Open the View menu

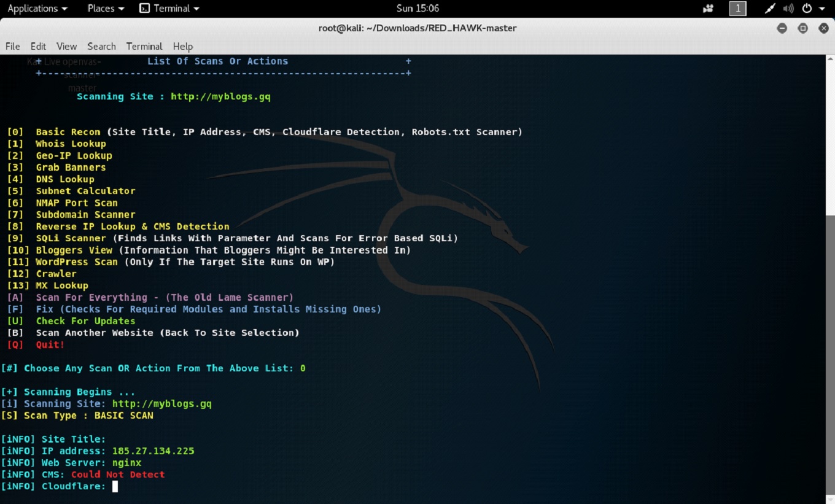coord(66,46)
